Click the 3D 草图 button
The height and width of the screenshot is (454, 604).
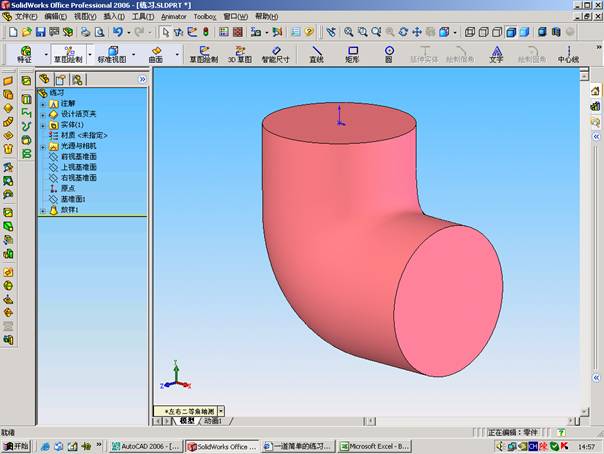[240, 54]
